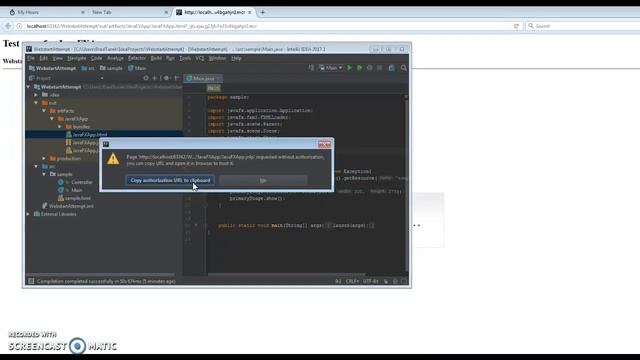Click WebstartAttempt in the navigation breadcrumb
640x360 pixels.
pyautogui.click(x=52, y=68)
